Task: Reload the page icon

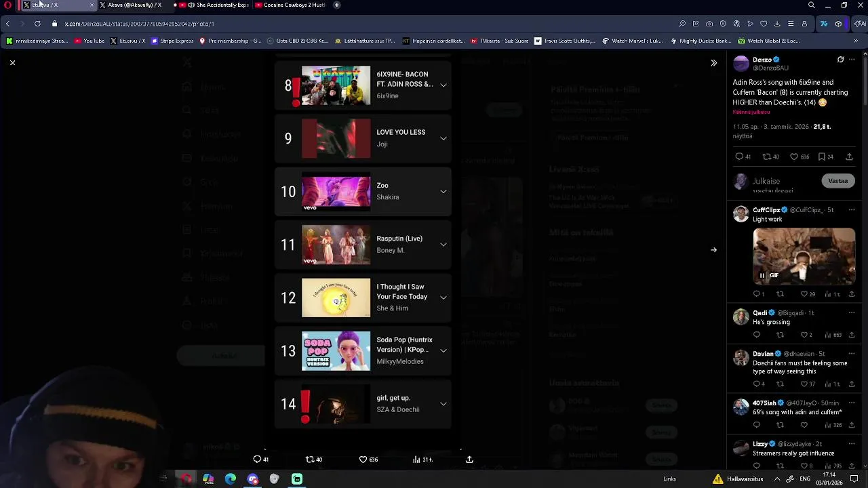Action: tap(37, 24)
